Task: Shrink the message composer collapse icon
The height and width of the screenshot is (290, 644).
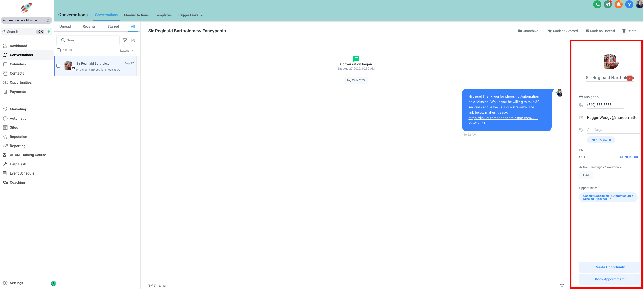Action: (562, 285)
